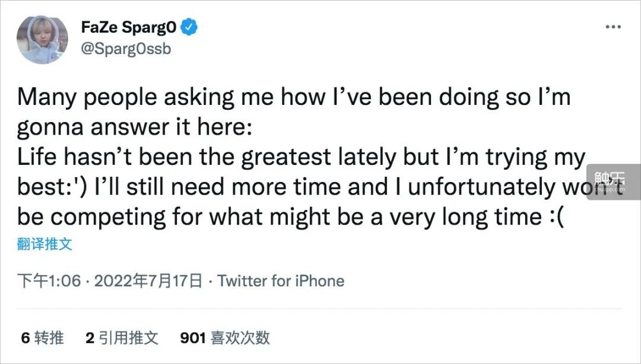Screen dimensions: 641x364
Task: Click the 2022年7月17日 date
Action: coord(148,280)
